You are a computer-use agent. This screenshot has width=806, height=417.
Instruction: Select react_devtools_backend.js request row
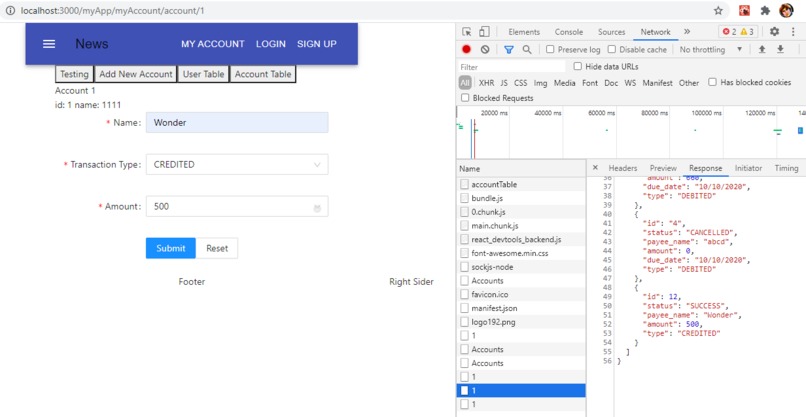coord(521,240)
